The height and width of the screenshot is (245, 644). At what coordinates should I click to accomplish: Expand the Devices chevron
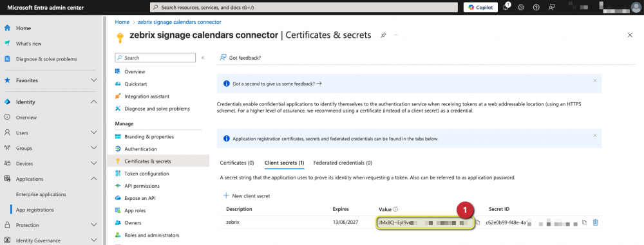[93, 163]
